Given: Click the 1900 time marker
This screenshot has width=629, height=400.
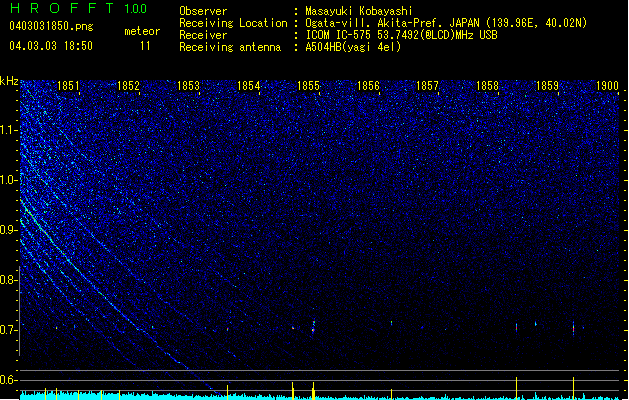Looking at the screenshot, I should click(x=607, y=86).
